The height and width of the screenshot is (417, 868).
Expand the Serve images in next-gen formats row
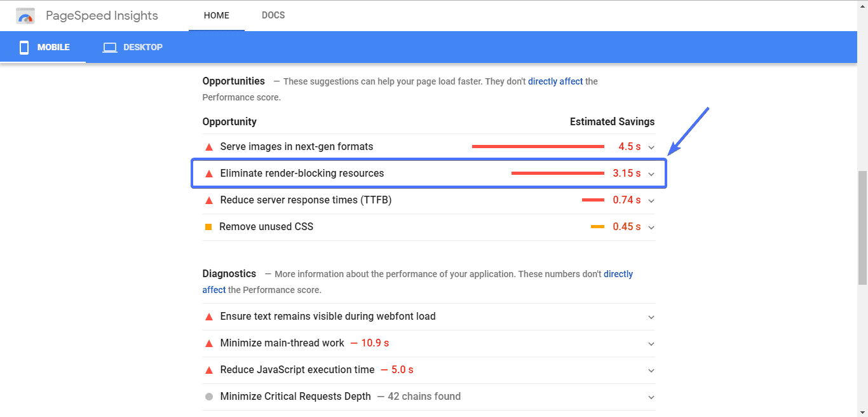coord(651,147)
